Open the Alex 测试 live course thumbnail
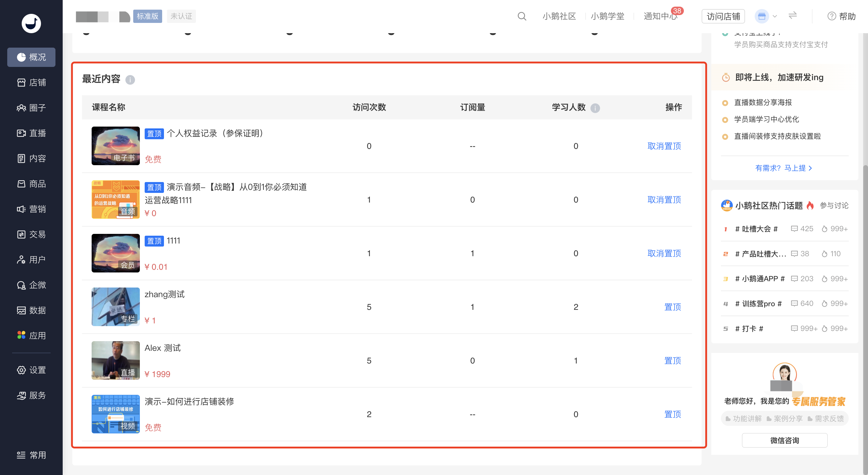 (x=115, y=360)
